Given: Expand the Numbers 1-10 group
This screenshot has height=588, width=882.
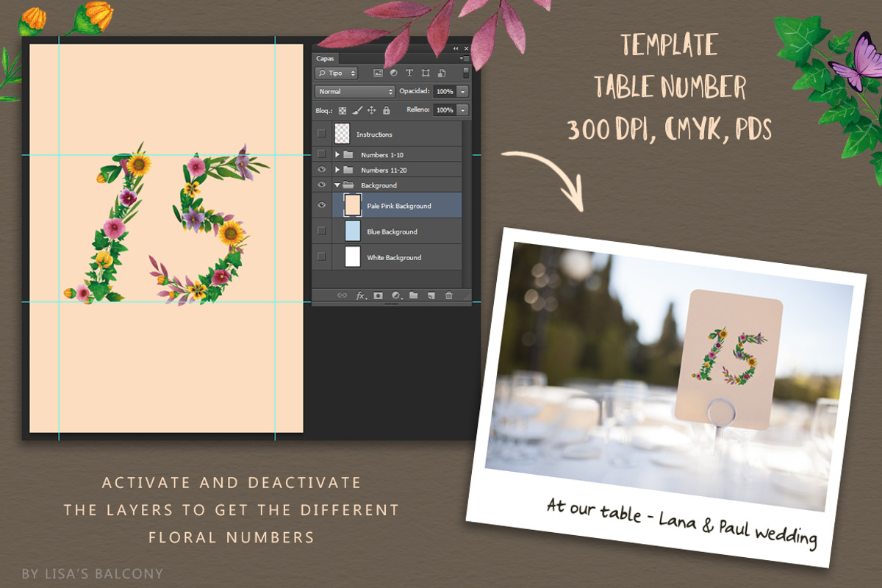Looking at the screenshot, I should coord(337,154).
